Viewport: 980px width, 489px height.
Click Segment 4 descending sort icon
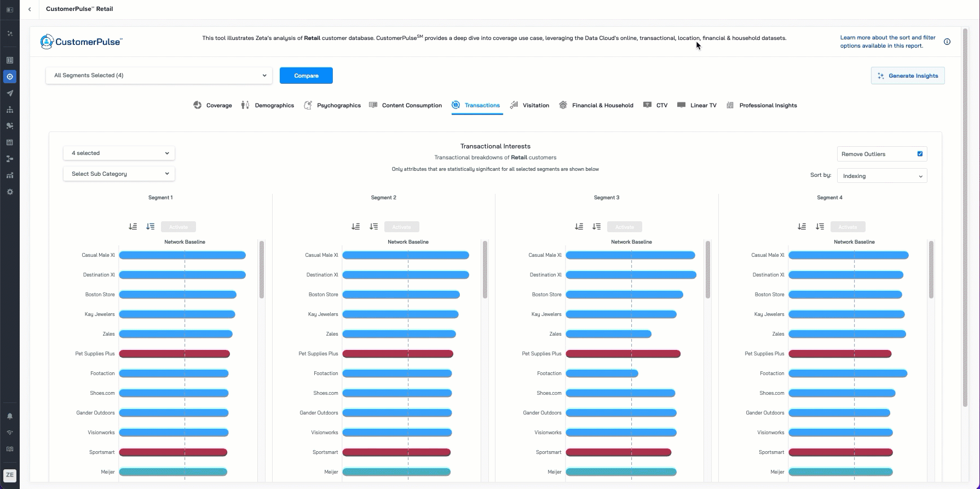(x=820, y=227)
